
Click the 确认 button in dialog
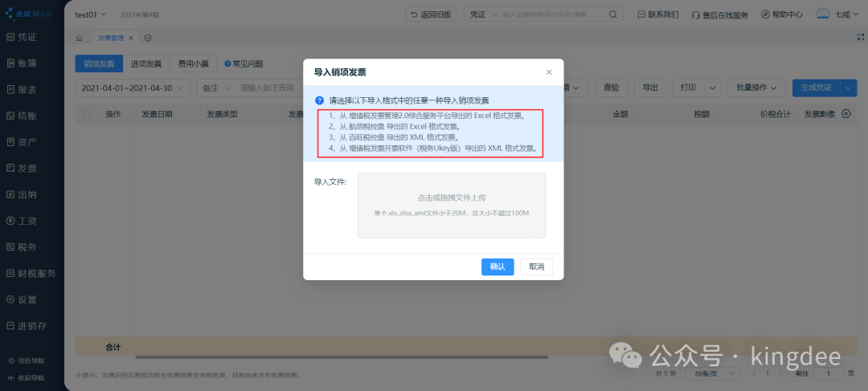[x=497, y=267]
